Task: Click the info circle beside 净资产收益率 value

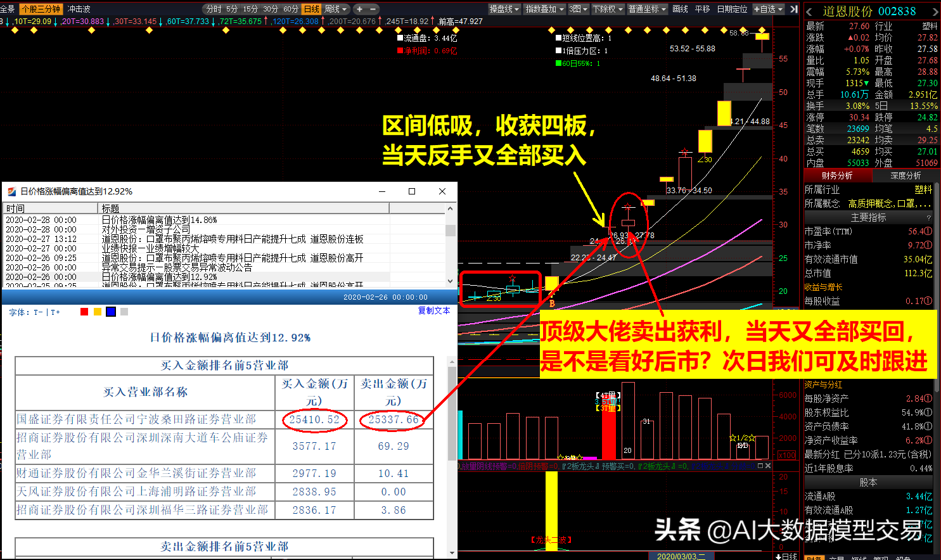Action: pyautogui.click(x=928, y=440)
